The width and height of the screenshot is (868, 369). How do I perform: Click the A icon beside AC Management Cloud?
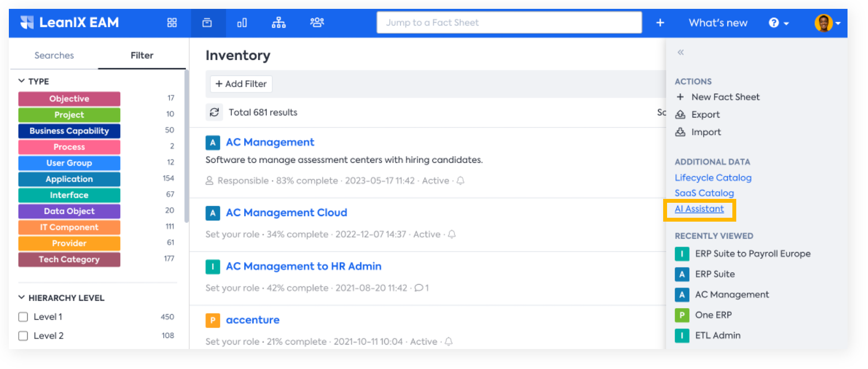click(213, 213)
